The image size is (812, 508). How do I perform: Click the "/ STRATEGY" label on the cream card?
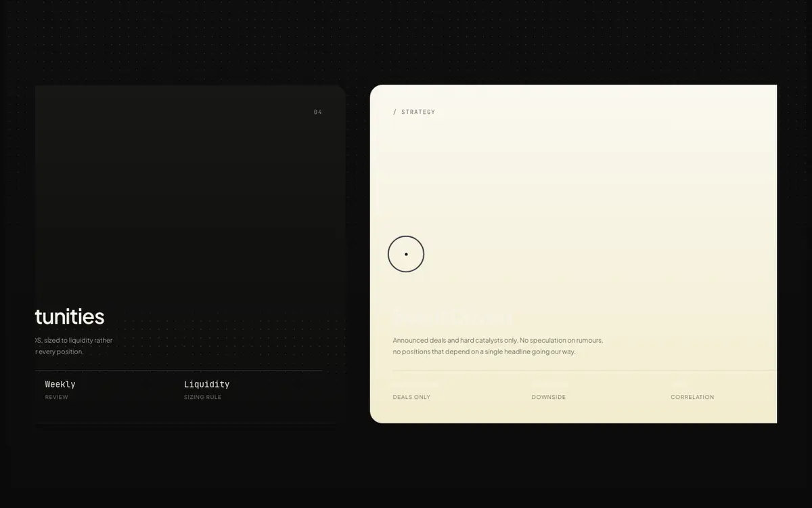click(414, 112)
